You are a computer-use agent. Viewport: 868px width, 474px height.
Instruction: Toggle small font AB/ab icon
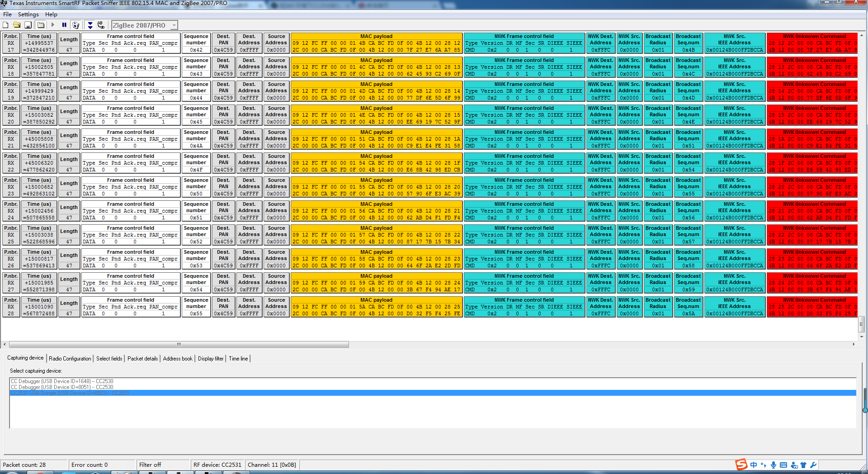coord(101,25)
